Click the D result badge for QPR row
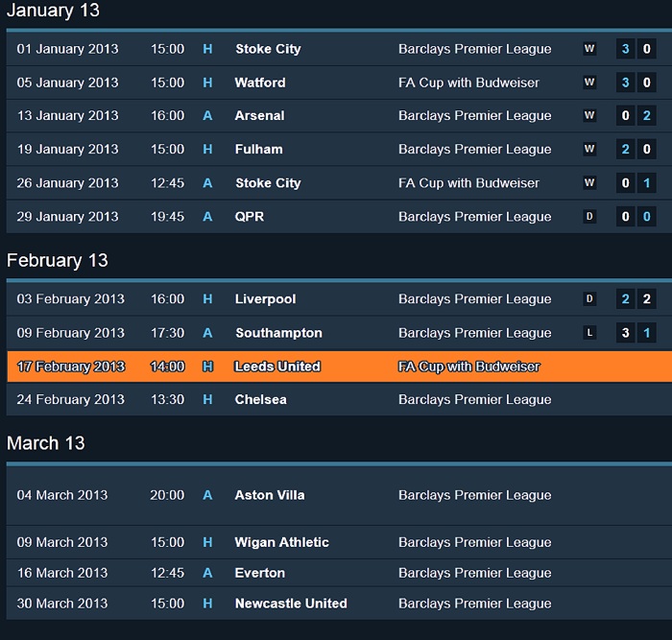672x640 pixels. [x=589, y=216]
